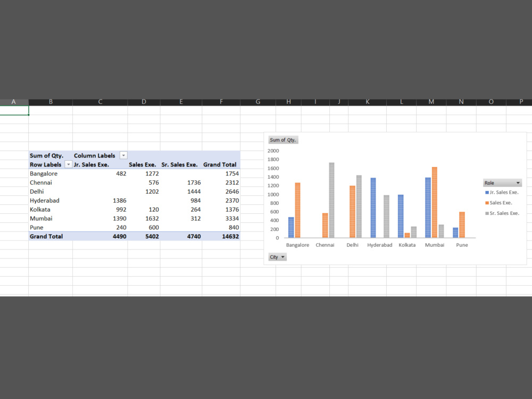Select cell with value 984

pyautogui.click(x=181, y=201)
